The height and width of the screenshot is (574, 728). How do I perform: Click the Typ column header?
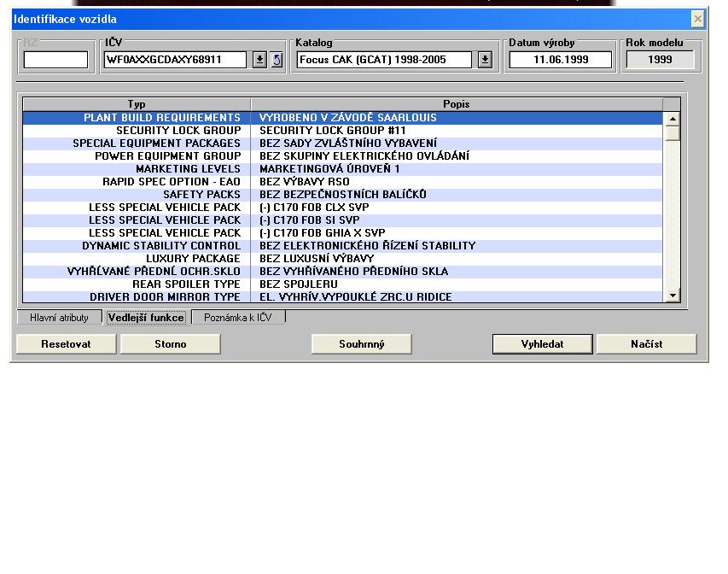(x=137, y=104)
